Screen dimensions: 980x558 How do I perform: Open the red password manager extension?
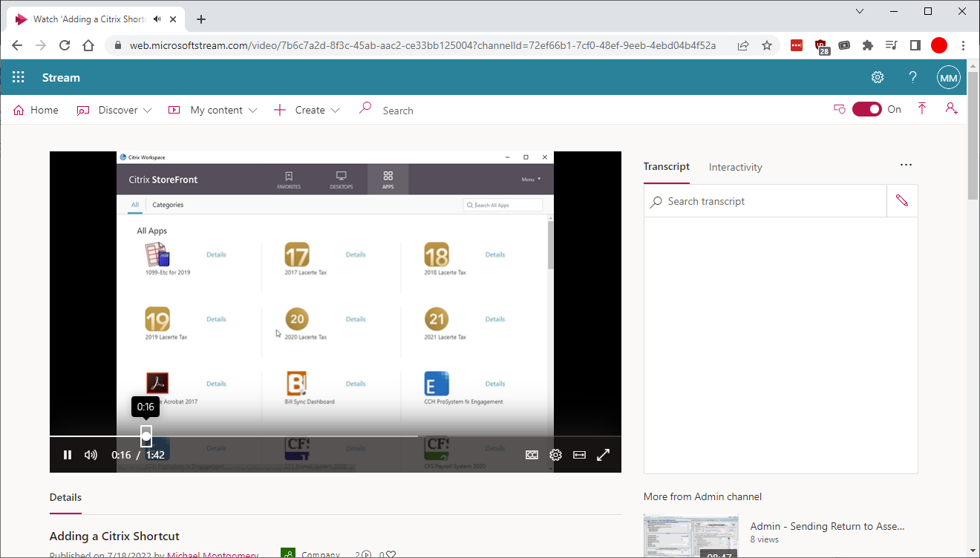(797, 45)
